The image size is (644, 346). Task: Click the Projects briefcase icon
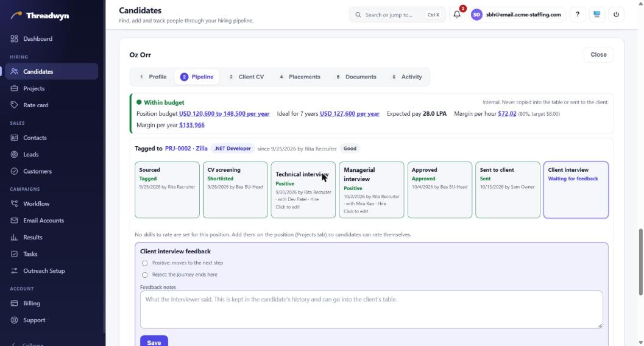click(x=15, y=88)
